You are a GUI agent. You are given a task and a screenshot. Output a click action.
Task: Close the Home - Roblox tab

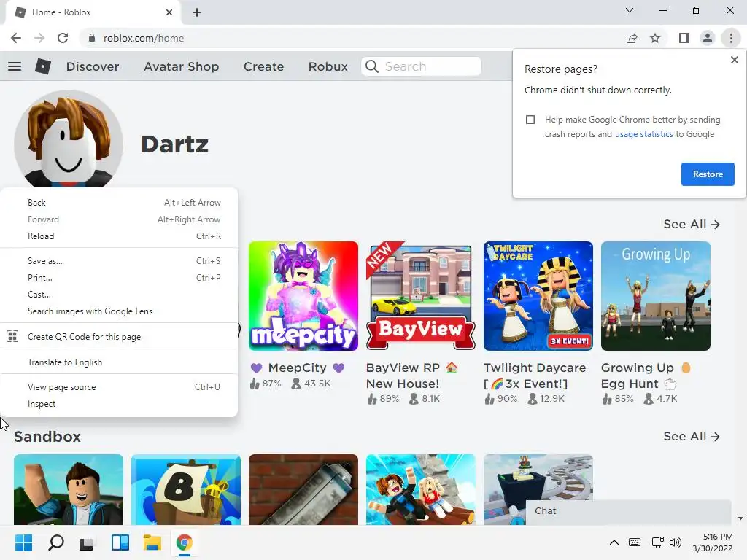coord(169,12)
